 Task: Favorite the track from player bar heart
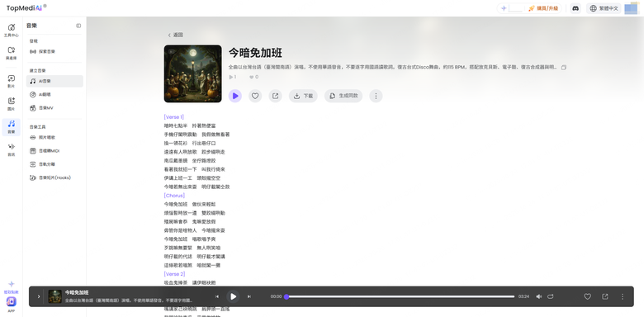pos(587,296)
